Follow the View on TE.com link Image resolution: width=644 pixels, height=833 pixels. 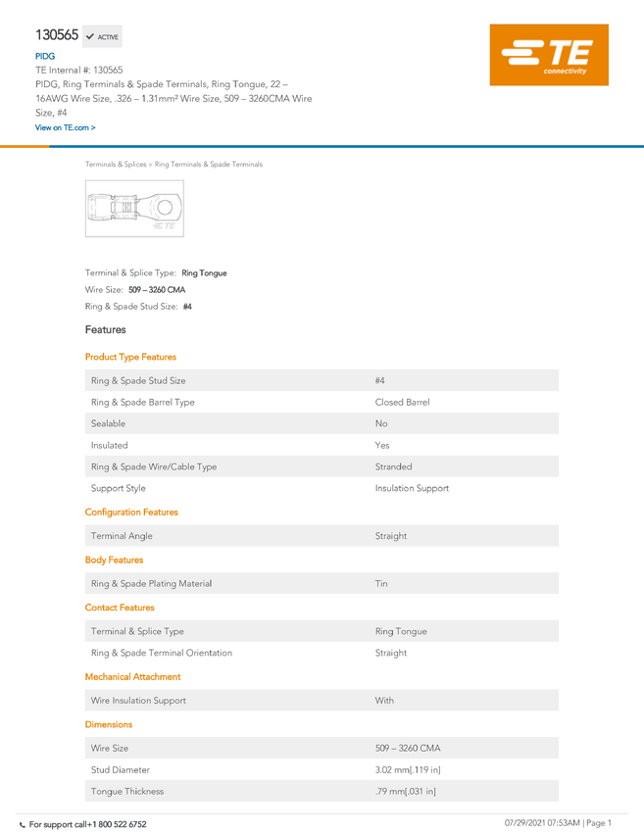(66, 127)
